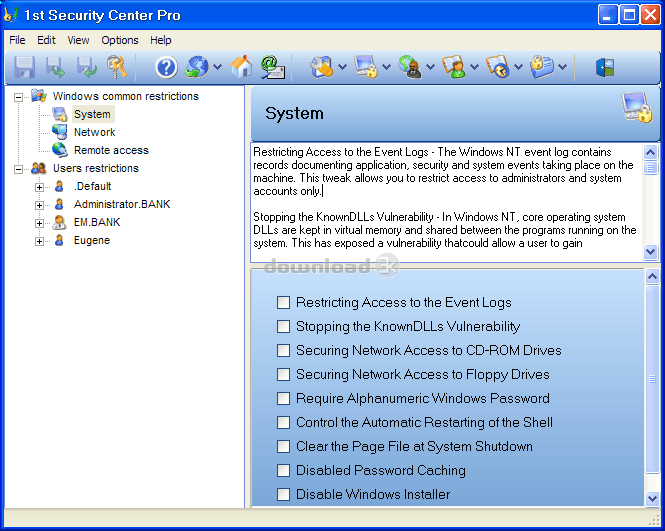The height and width of the screenshot is (531, 665).
Task: Check Control the Automatic Restarting of the Shell
Action: (x=283, y=422)
